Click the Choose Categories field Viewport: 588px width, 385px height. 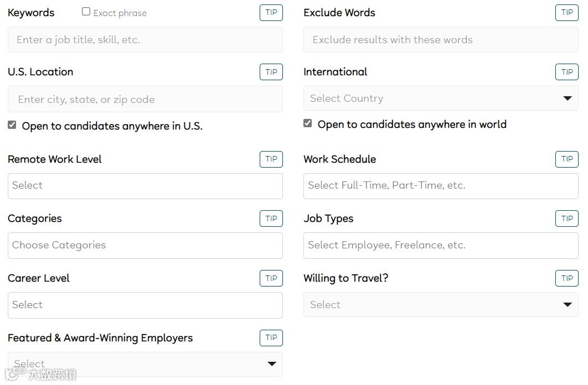click(x=145, y=246)
